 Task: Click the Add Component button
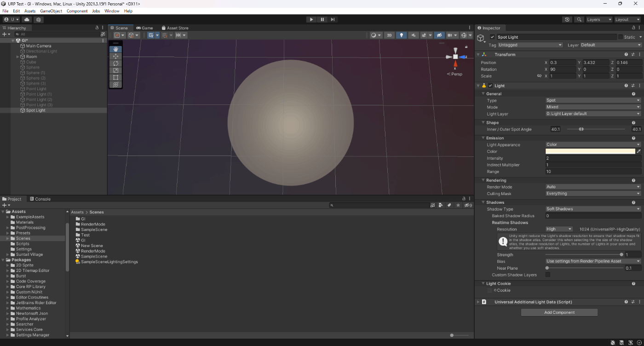tap(559, 312)
